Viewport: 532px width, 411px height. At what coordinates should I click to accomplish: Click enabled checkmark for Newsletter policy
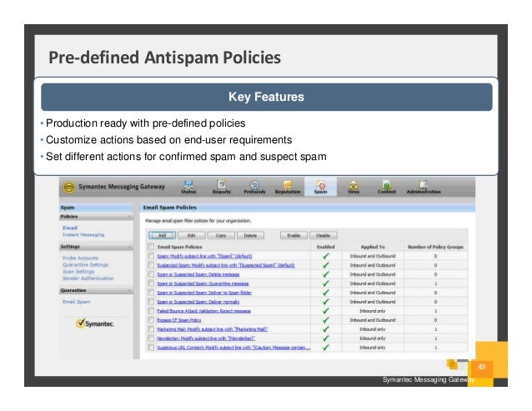pos(326,338)
